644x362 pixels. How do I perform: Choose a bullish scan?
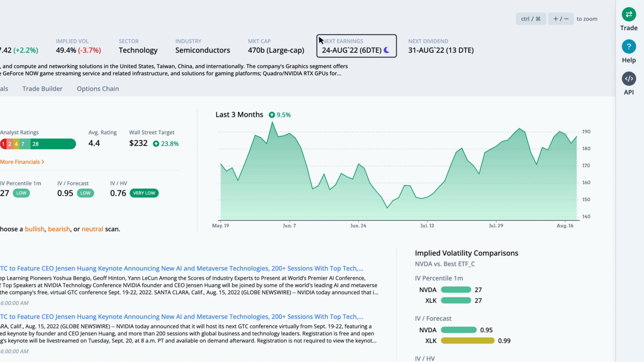(35, 229)
